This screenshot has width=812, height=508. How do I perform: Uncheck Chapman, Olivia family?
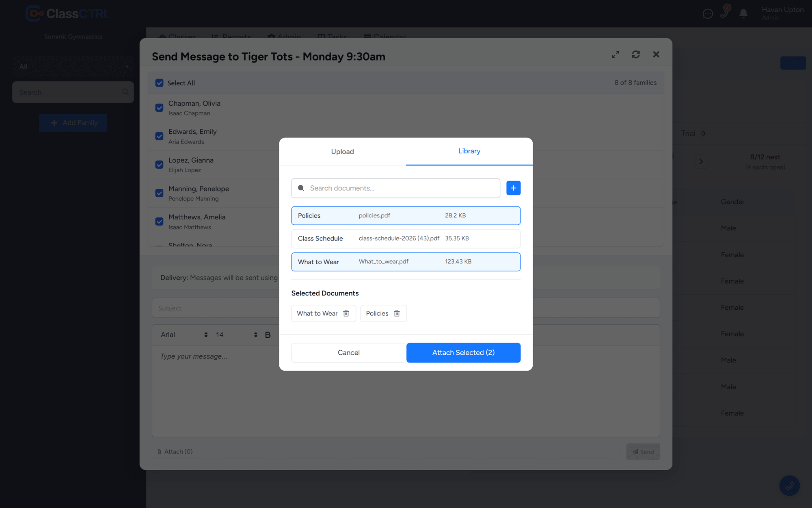pos(159,108)
